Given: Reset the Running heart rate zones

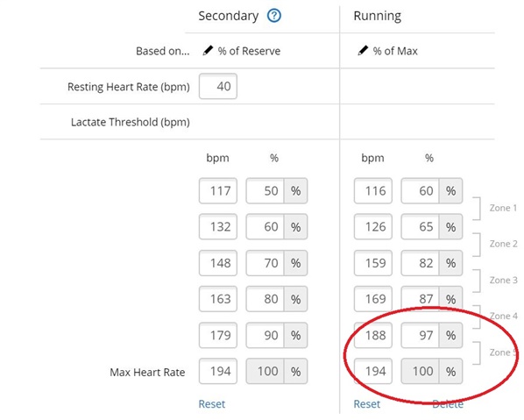Looking at the screenshot, I should (367, 404).
